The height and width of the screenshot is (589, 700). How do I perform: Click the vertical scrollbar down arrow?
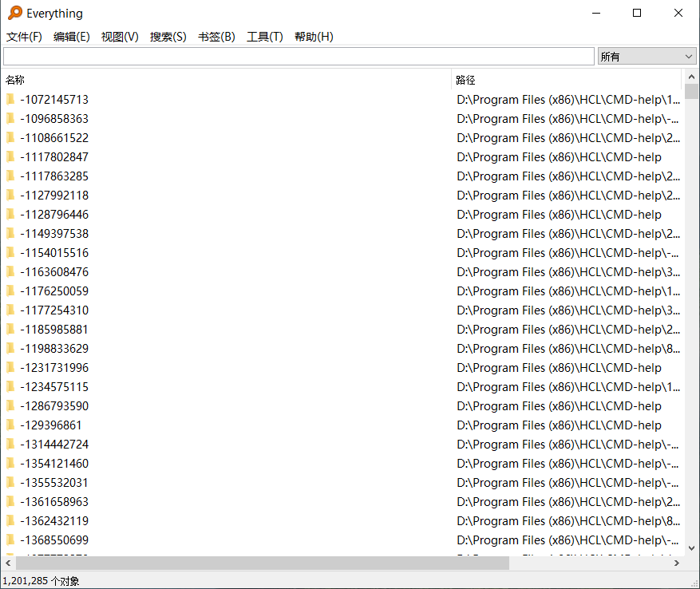click(691, 548)
